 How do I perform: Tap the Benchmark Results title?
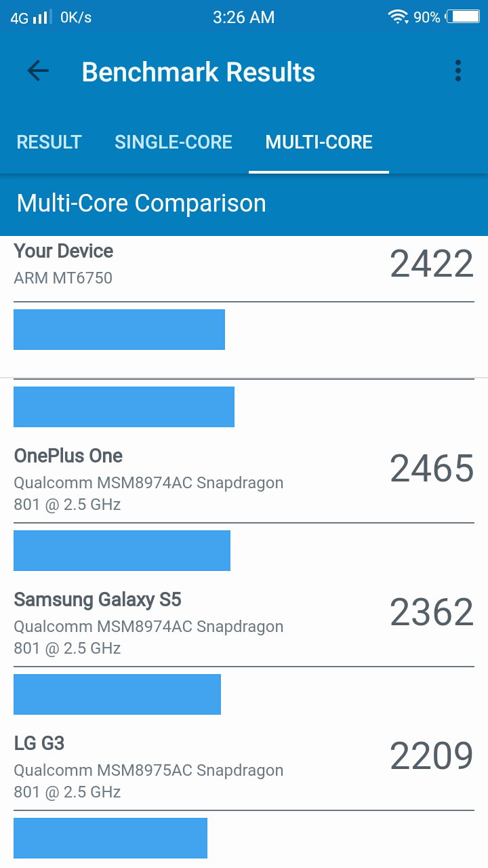click(199, 72)
